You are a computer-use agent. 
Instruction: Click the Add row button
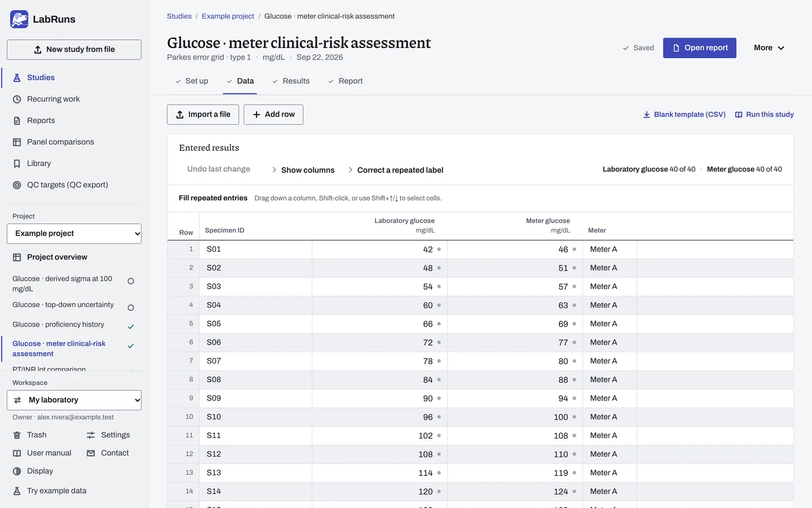[273, 115]
